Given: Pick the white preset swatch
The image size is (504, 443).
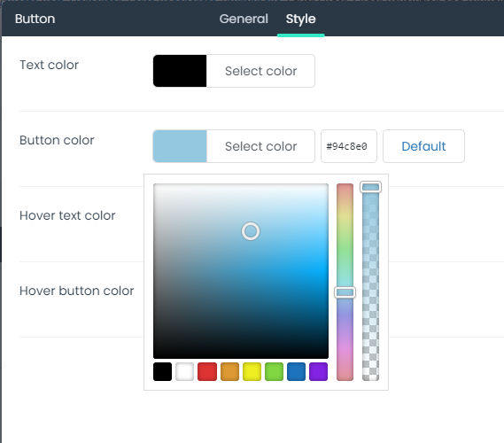Looking at the screenshot, I should [185, 371].
